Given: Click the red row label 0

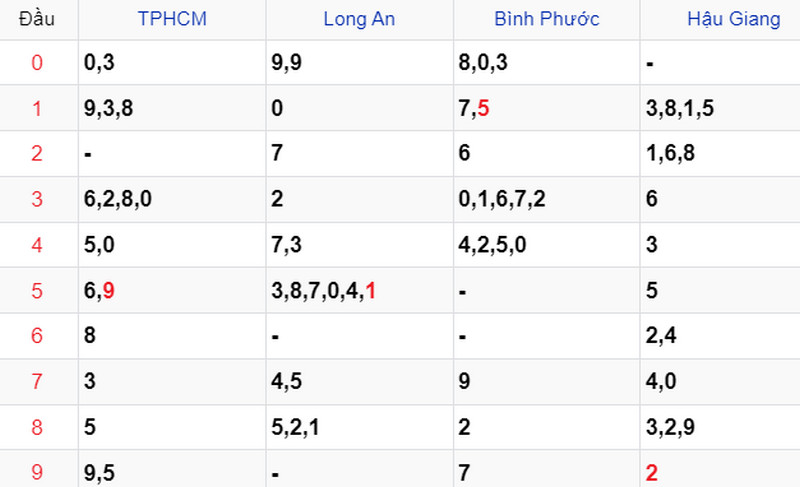Looking at the screenshot, I should click(x=37, y=63).
